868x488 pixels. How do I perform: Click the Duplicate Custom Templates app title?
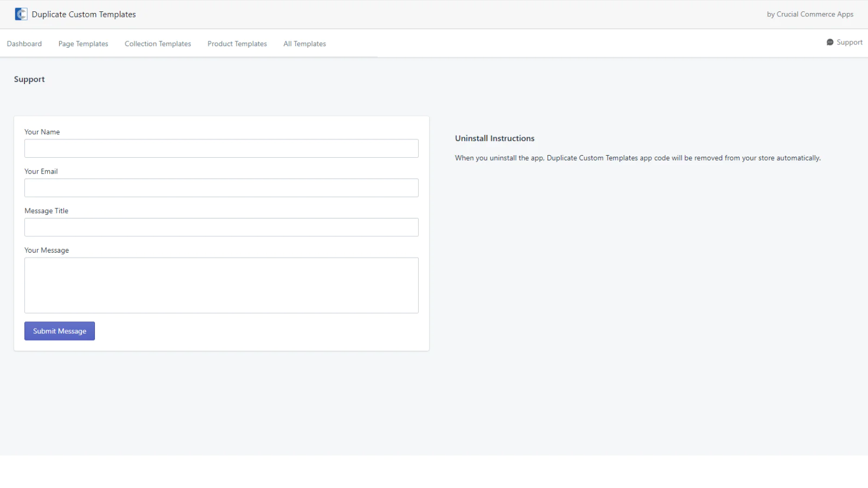(x=84, y=15)
